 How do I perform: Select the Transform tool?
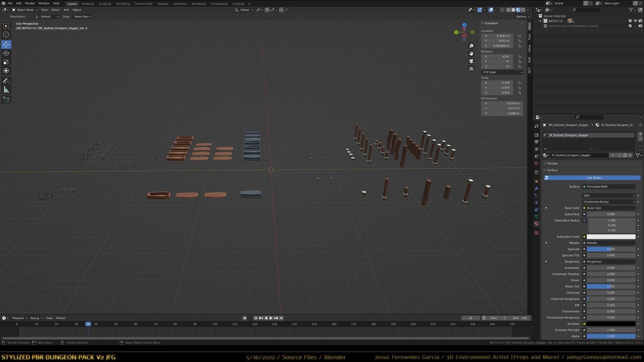point(6,71)
